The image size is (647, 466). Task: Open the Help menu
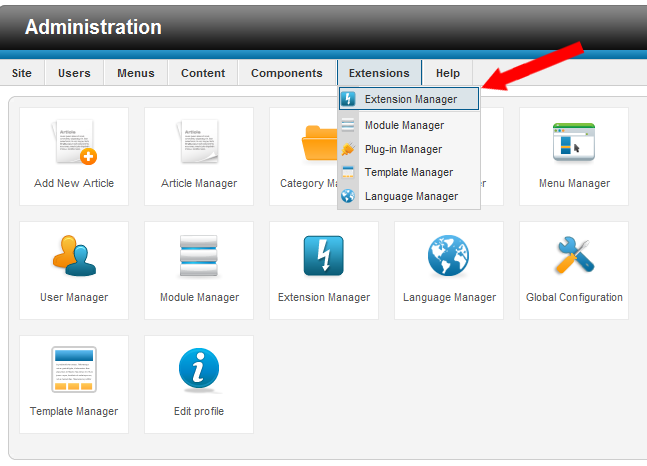click(448, 73)
